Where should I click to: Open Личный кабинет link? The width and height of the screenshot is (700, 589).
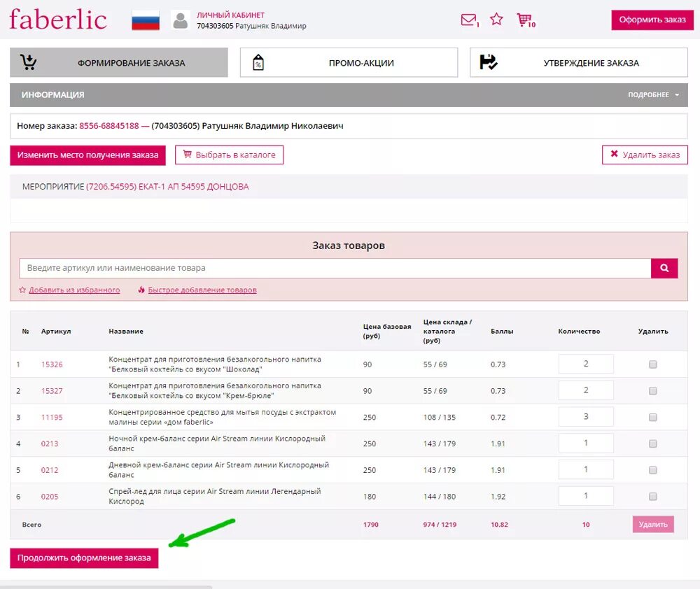click(230, 15)
